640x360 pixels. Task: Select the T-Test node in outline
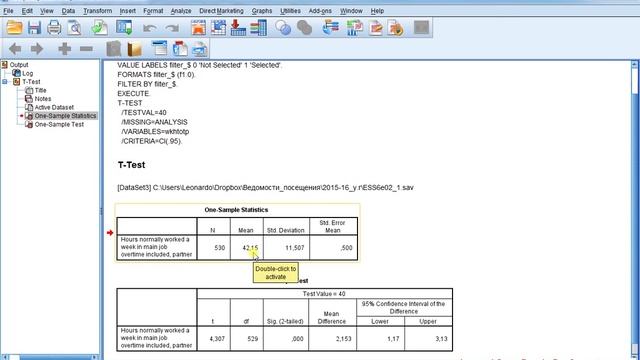pos(31,82)
